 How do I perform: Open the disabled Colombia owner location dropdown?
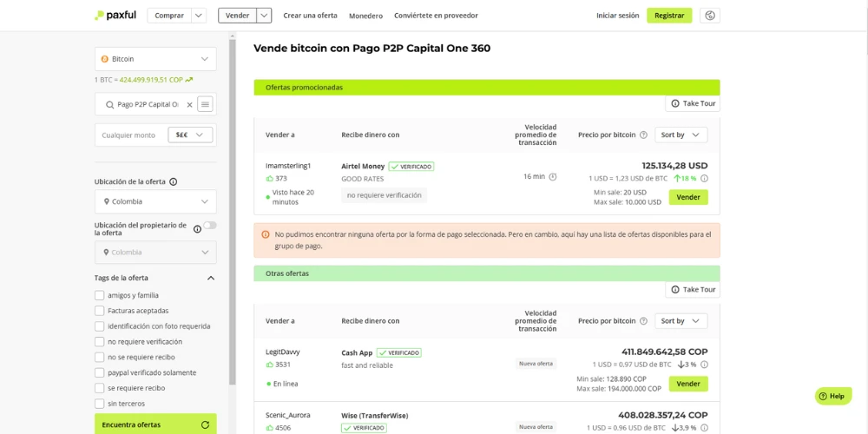click(155, 253)
